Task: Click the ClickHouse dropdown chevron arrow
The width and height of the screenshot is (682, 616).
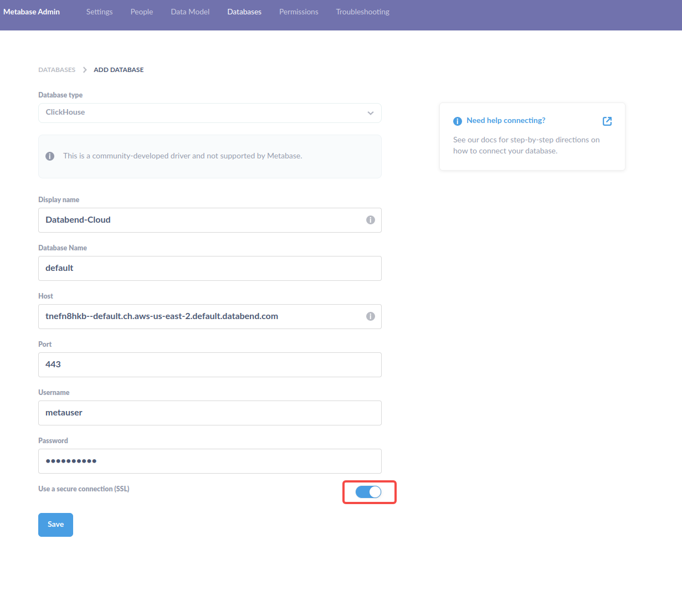Action: pyautogui.click(x=371, y=113)
